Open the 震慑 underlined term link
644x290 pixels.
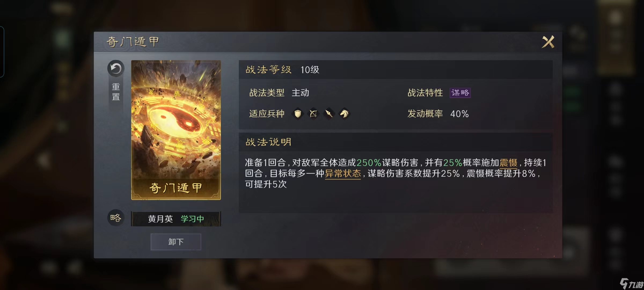coord(508,163)
